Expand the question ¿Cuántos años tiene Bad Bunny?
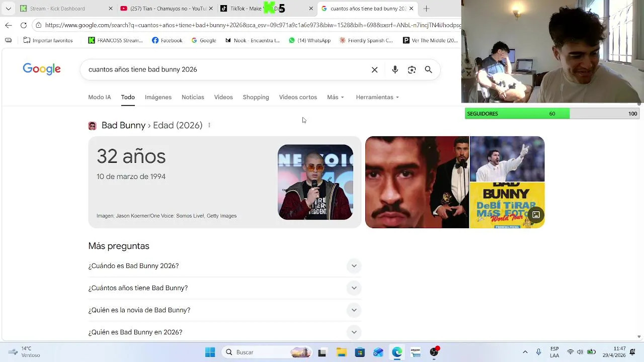 click(x=225, y=288)
